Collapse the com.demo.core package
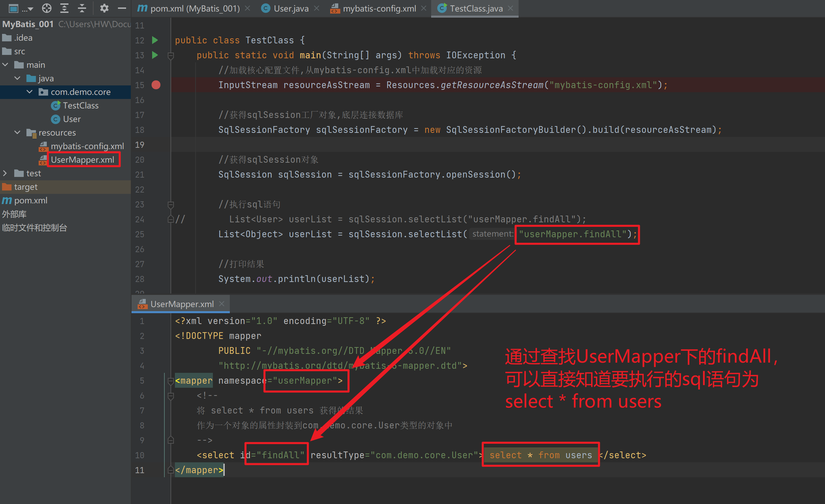The image size is (825, 504). (x=30, y=92)
